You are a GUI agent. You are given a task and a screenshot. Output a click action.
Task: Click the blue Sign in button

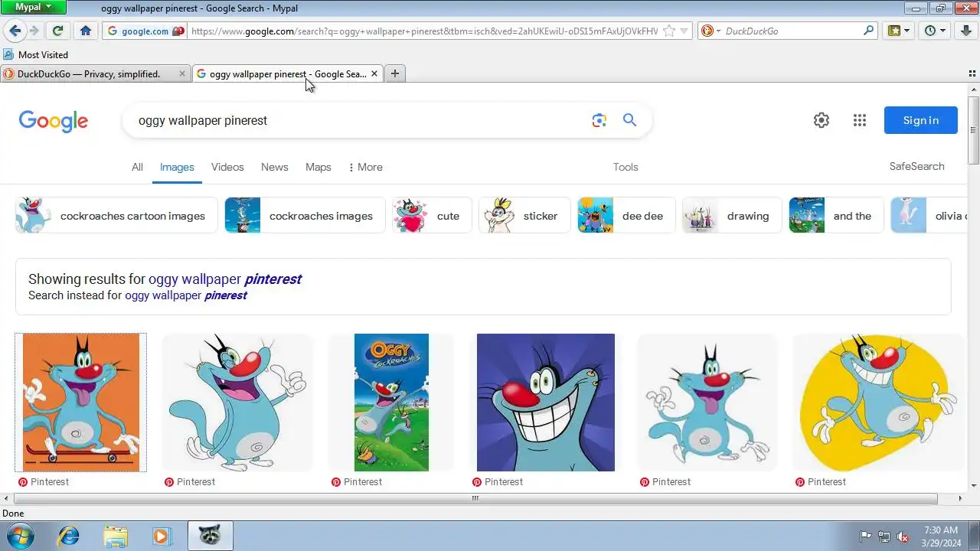921,120
